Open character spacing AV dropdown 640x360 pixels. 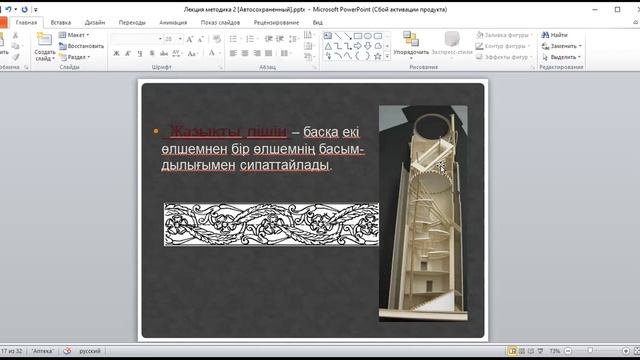(177, 53)
